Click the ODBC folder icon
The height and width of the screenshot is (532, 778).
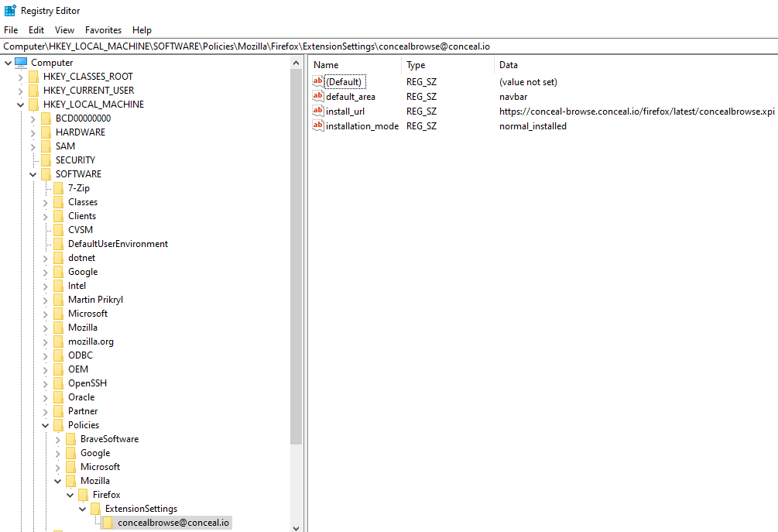tap(59, 355)
